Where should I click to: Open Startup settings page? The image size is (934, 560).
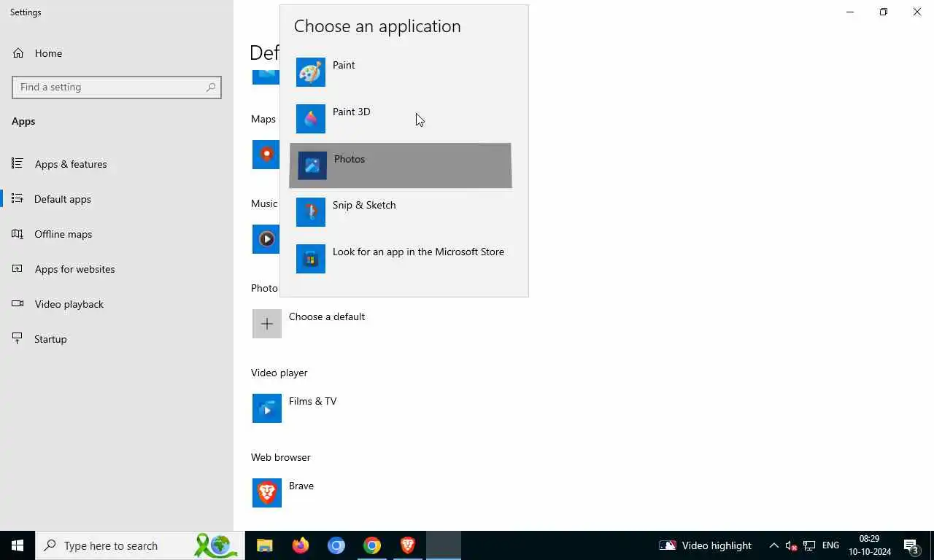117,339
